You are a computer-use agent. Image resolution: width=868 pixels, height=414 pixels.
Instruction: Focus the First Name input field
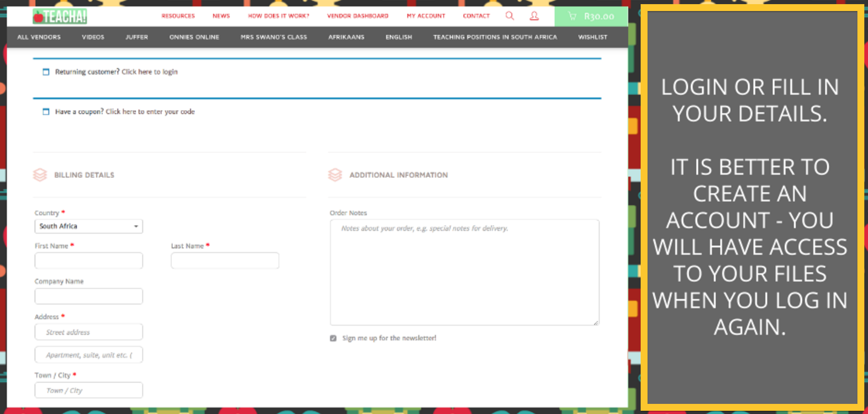[89, 261]
